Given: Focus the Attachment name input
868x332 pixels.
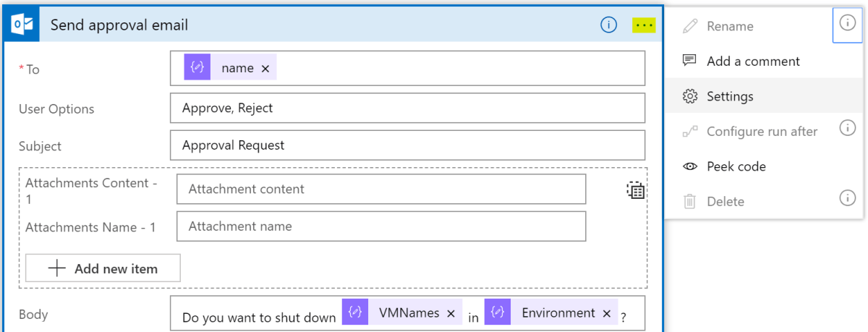Looking at the screenshot, I should click(x=381, y=226).
